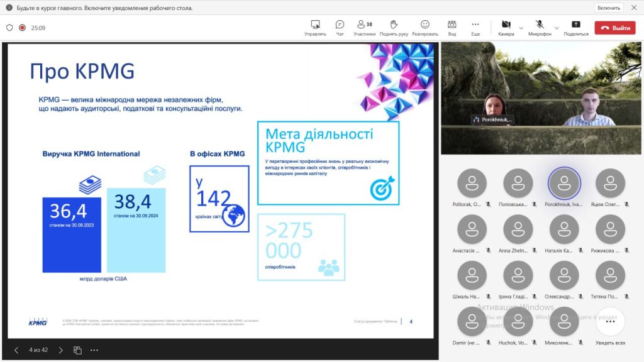Select the Рижикова ... participant avatar
This screenshot has width=644, height=362.
[610, 229]
